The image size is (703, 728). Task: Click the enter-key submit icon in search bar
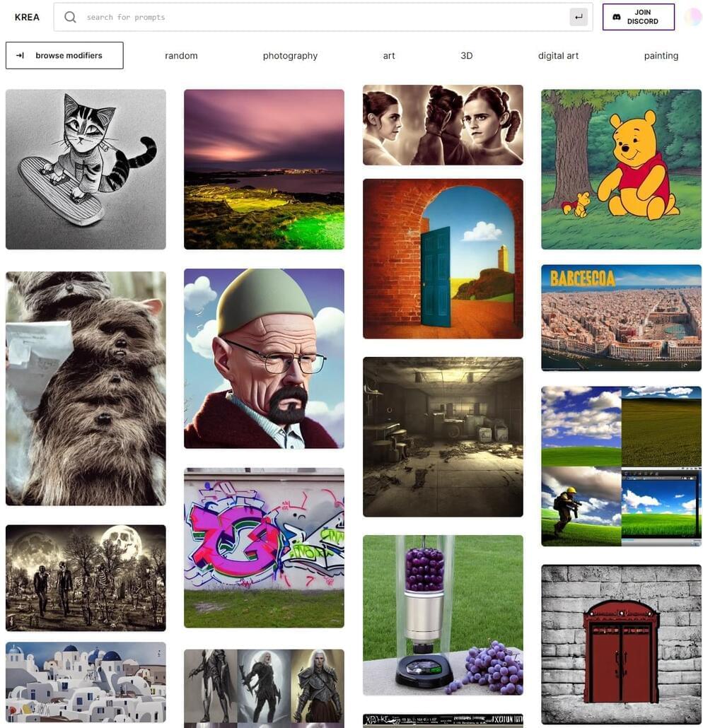(x=579, y=17)
